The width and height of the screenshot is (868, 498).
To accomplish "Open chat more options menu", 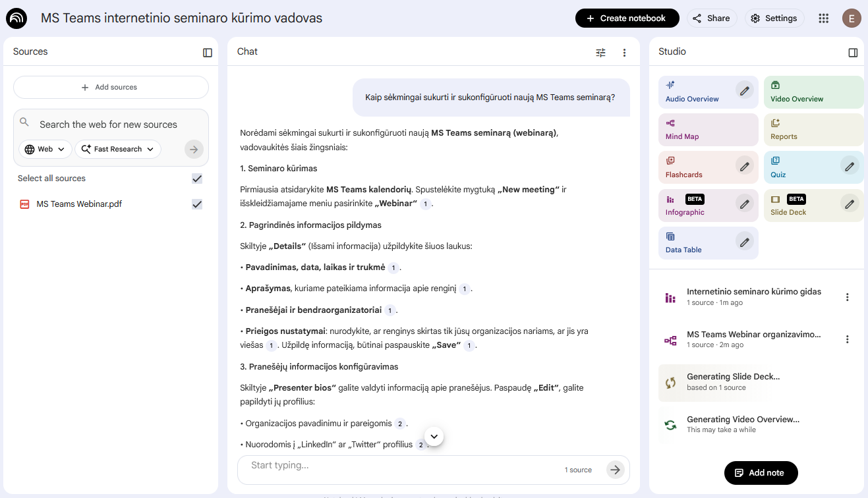I will (624, 53).
